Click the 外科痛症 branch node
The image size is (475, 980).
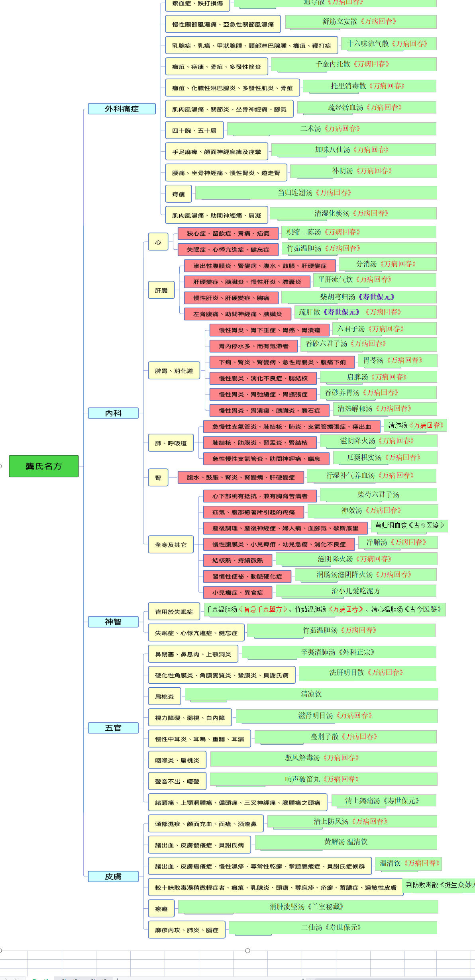coord(122,109)
